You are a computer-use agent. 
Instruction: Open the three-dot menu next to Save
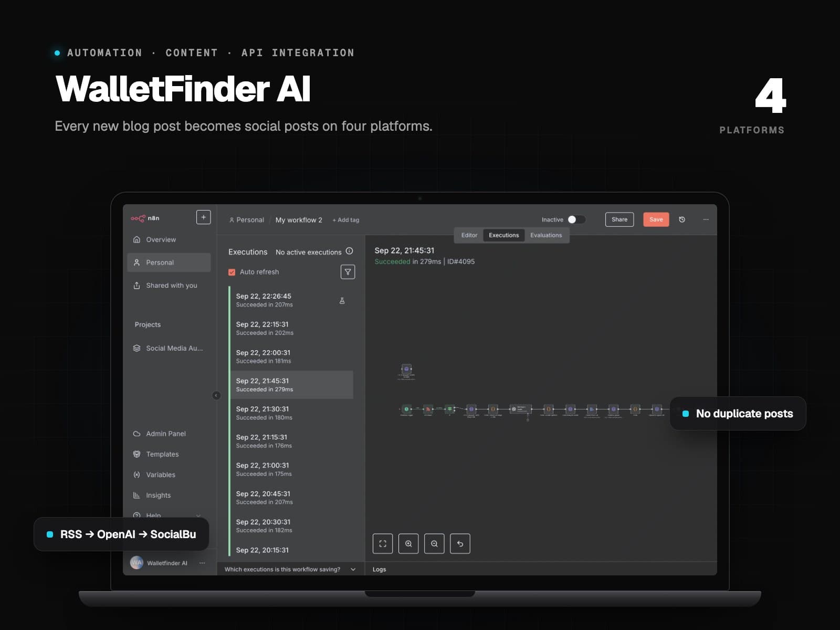[706, 219]
